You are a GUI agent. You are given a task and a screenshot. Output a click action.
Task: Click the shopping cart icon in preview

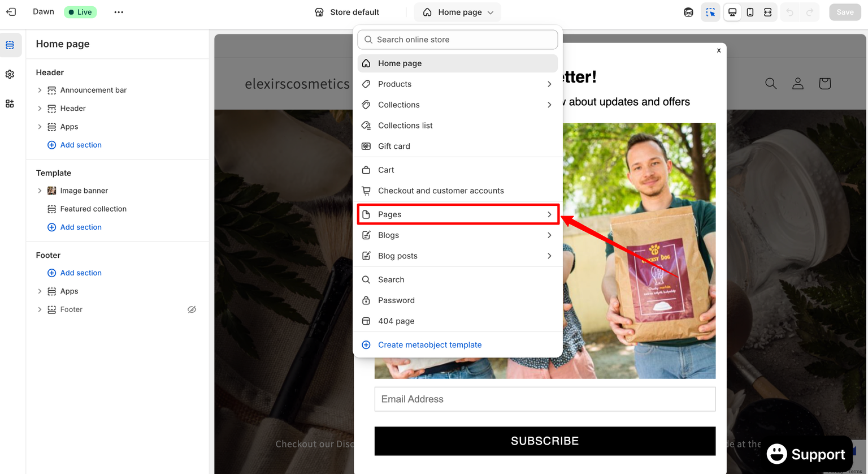(824, 84)
